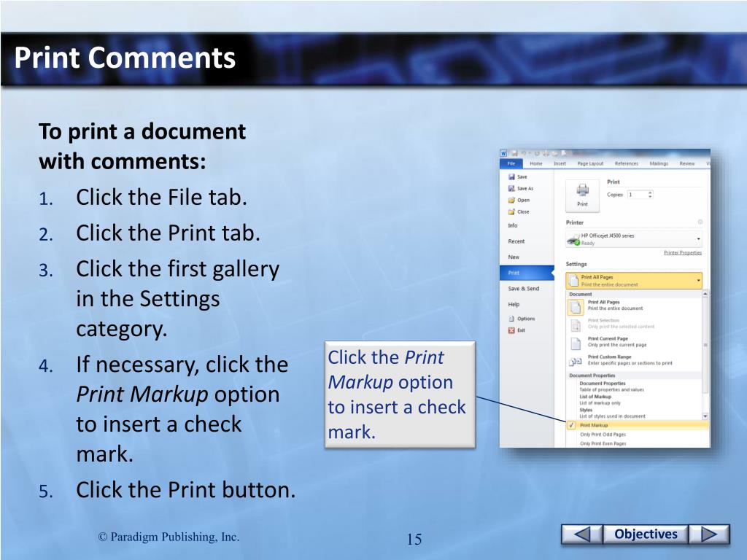Open the File tab in Word

pyautogui.click(x=511, y=163)
